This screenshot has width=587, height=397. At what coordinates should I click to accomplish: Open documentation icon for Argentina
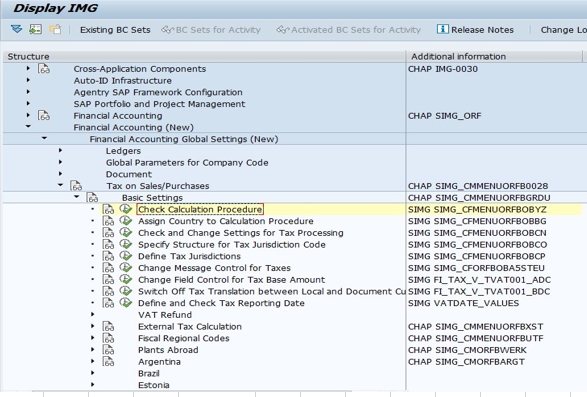click(109, 361)
